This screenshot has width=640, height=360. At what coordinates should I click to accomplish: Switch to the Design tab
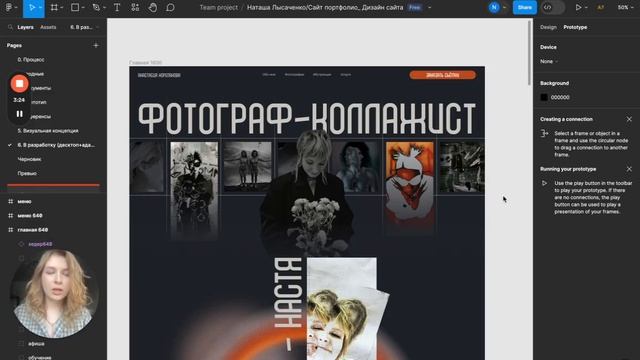548,27
